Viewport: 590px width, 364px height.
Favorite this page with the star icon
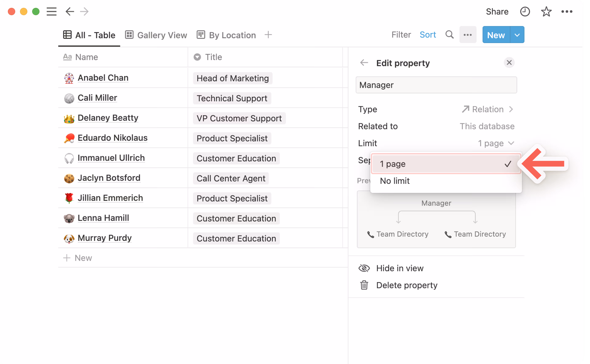[x=546, y=12]
